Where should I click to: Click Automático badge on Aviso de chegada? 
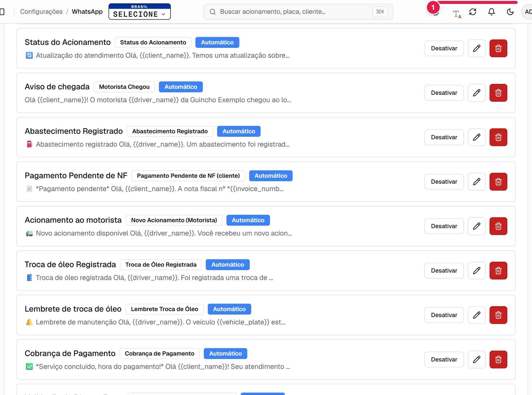[181, 87]
